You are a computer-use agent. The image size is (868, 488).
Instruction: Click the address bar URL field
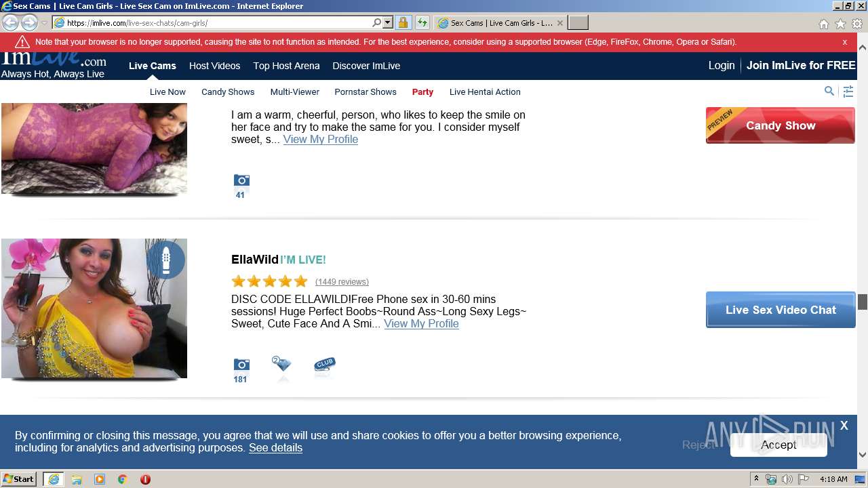(217, 22)
